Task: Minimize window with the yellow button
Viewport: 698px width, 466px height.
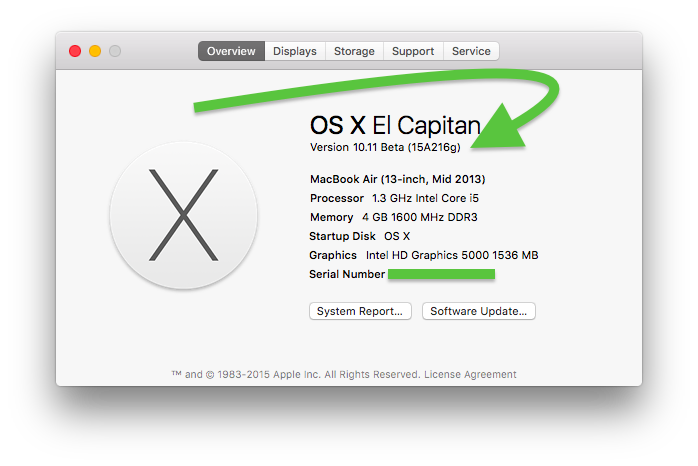Action: [95, 51]
